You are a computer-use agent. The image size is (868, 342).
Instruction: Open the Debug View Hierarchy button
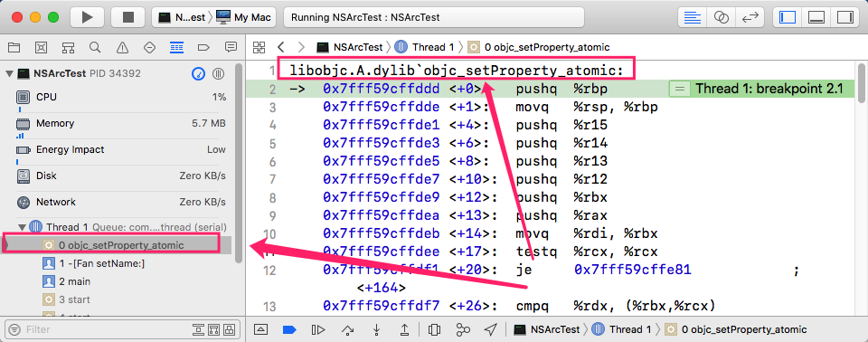point(435,329)
